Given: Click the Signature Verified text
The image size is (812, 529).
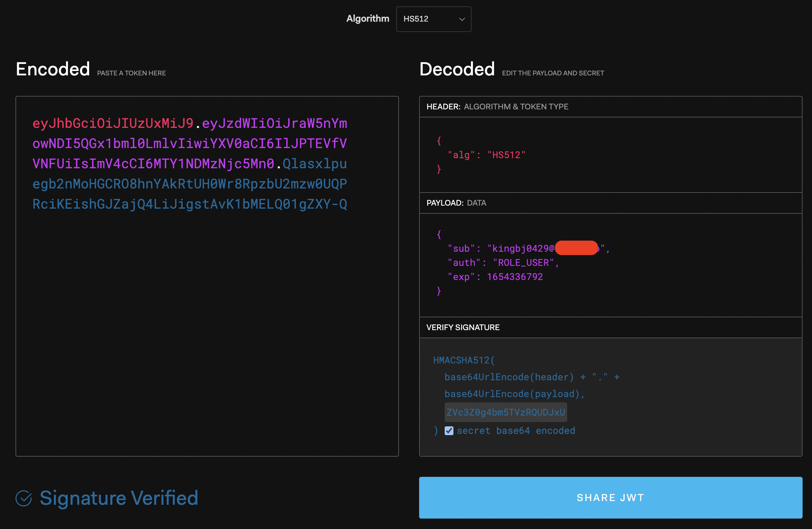Looking at the screenshot, I should point(119,498).
